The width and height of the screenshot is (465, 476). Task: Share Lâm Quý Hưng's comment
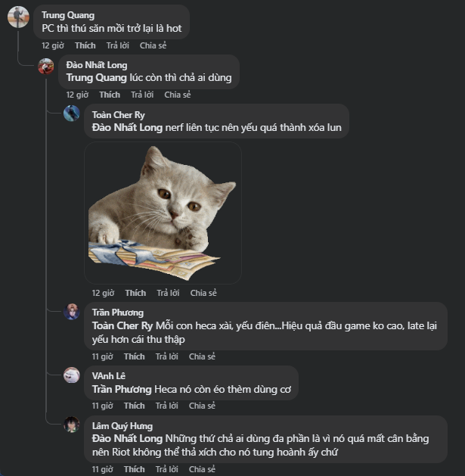point(202,469)
